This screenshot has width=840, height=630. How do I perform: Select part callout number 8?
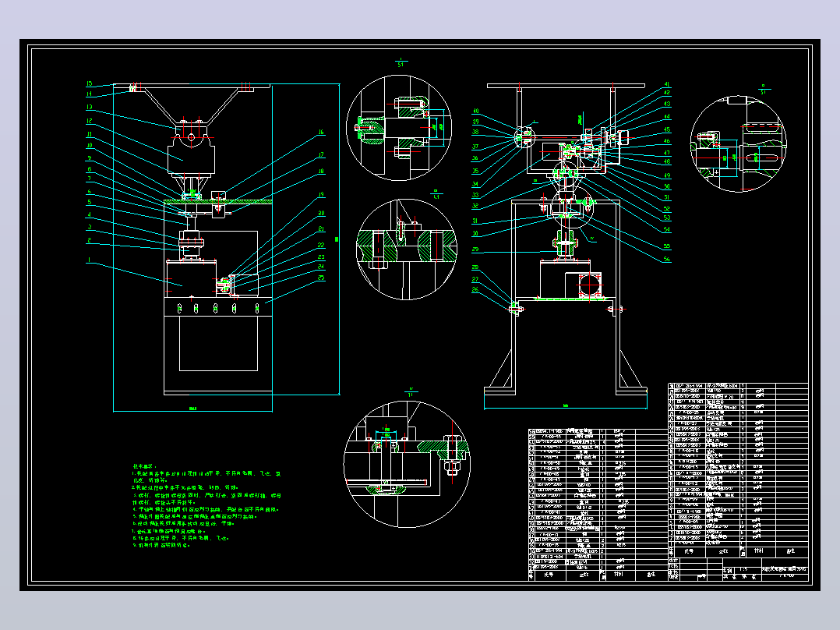point(90,169)
